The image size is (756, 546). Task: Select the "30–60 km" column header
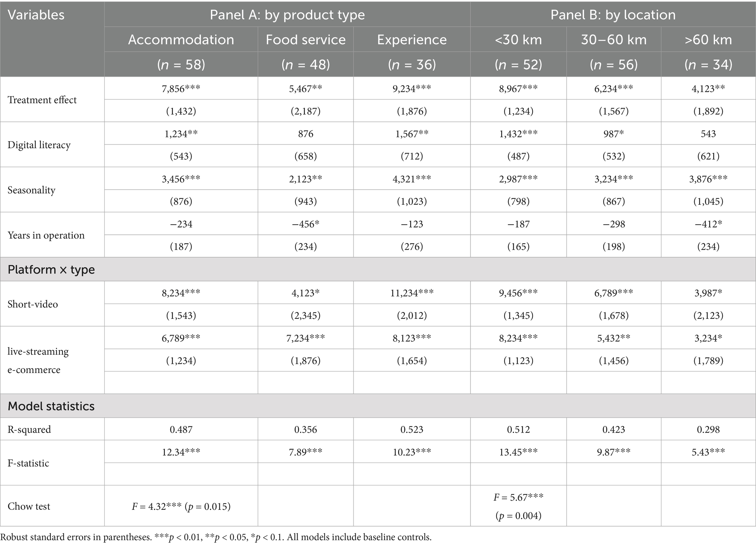tap(613, 39)
